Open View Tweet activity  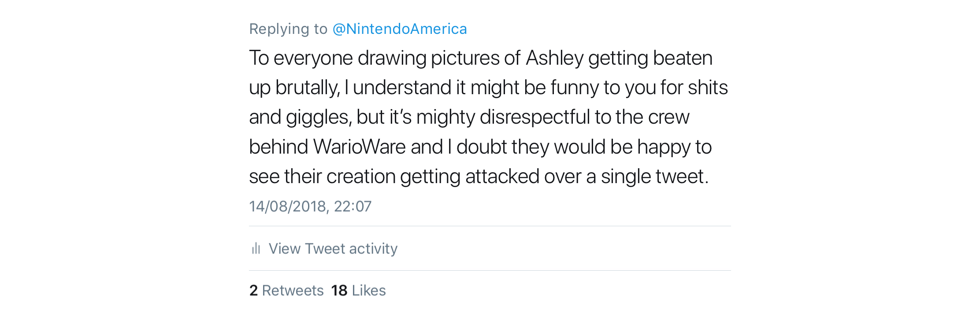coord(333,249)
